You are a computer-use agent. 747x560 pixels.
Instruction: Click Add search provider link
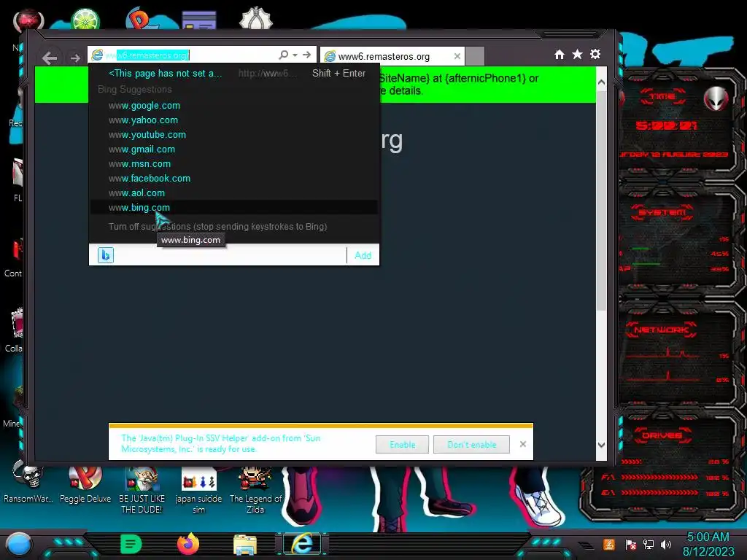(363, 255)
